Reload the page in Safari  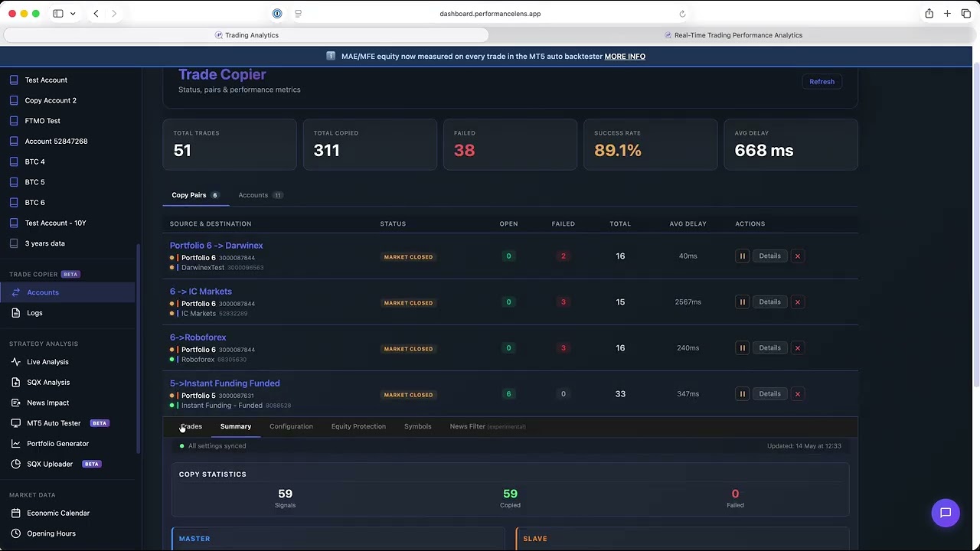point(682,14)
